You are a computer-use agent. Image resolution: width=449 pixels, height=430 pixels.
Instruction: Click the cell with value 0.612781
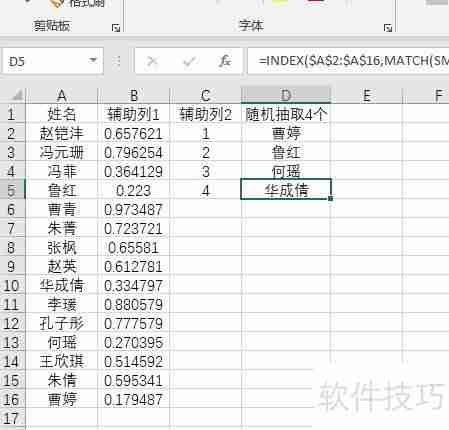pos(134,267)
